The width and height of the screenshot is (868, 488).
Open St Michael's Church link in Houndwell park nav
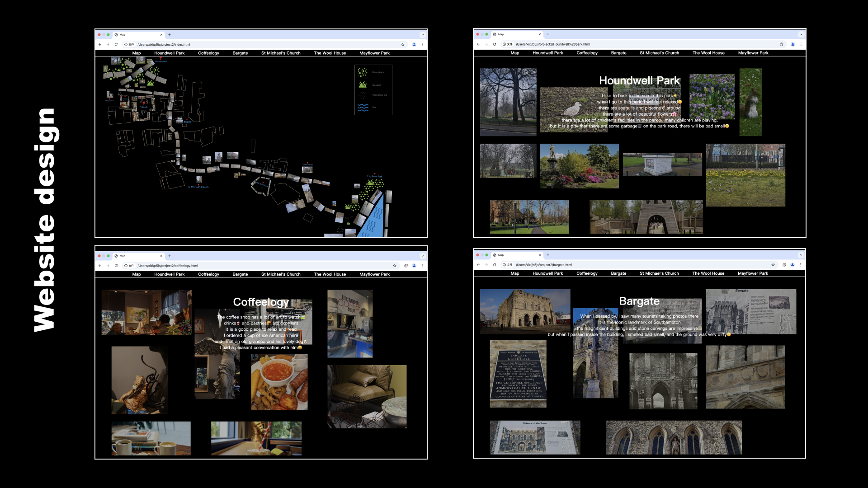659,53
